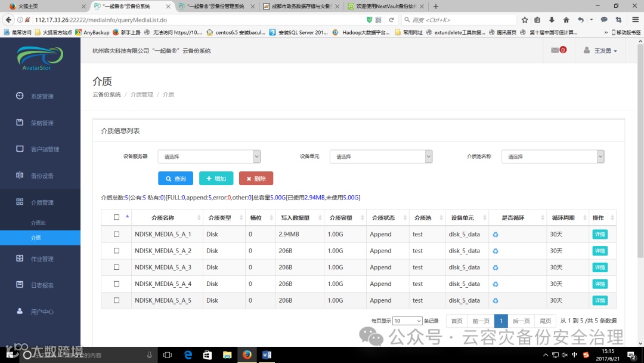Open Task View on the taskbar
This screenshot has height=363, width=644.
point(168,355)
